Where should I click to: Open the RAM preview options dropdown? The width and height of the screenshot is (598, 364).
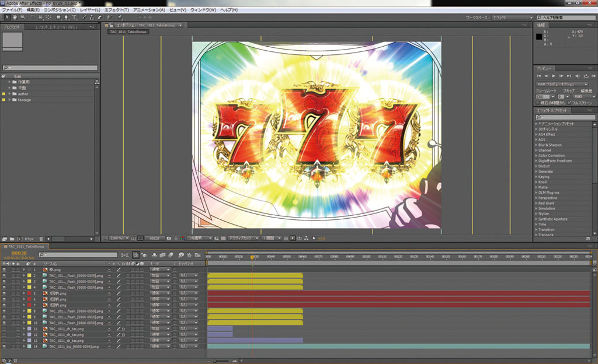pos(562,84)
